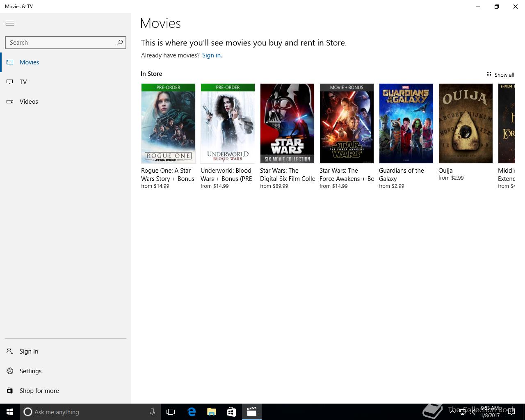The width and height of the screenshot is (525, 420).
Task: Focus the Search input field
Action: pos(66,43)
